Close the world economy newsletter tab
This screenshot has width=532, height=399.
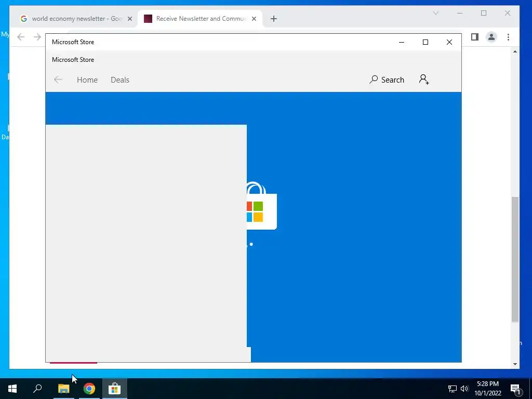(x=129, y=19)
